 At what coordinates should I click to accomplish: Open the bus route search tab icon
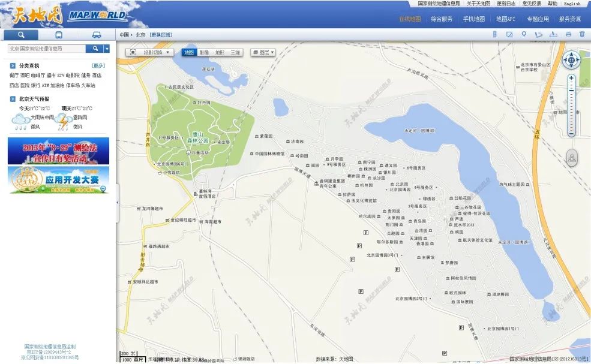(59, 35)
